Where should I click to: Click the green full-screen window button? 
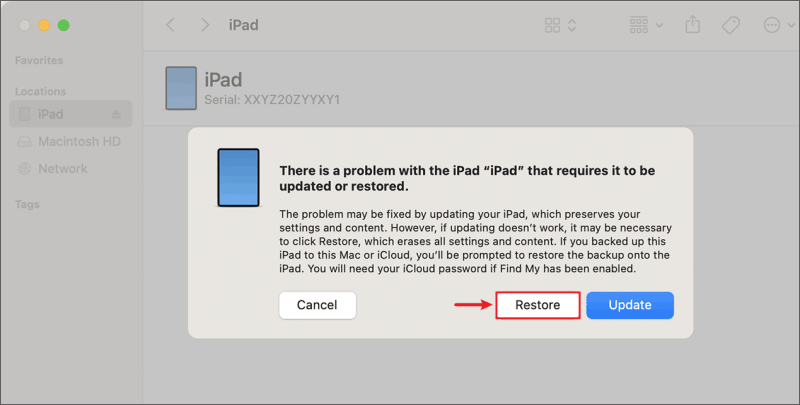coord(64,25)
